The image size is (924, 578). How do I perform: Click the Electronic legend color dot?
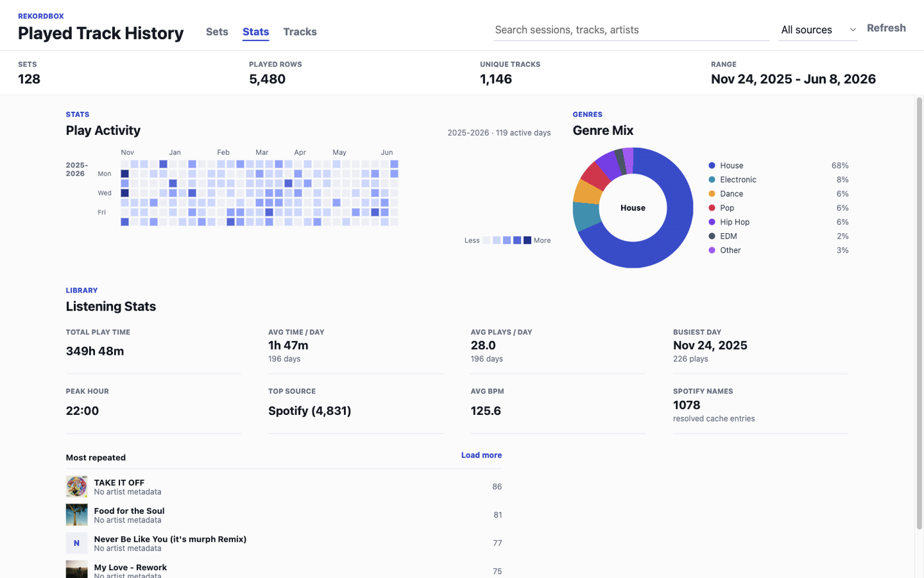(711, 180)
